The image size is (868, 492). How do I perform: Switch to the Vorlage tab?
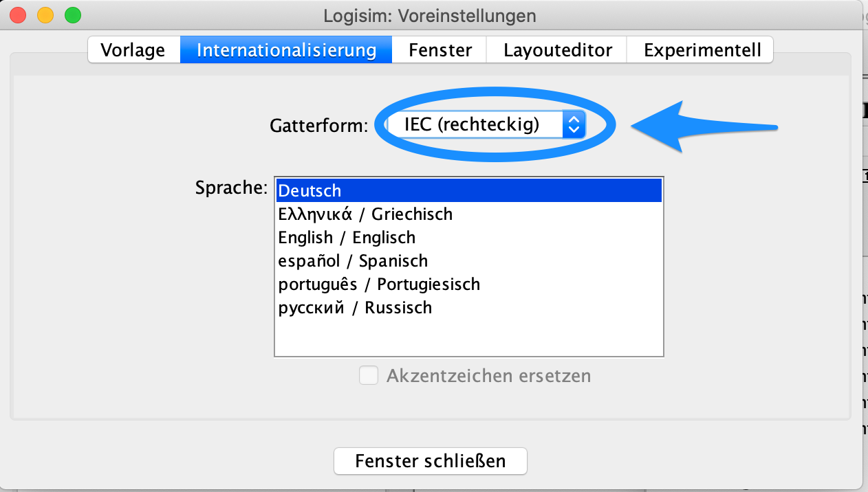(x=133, y=50)
